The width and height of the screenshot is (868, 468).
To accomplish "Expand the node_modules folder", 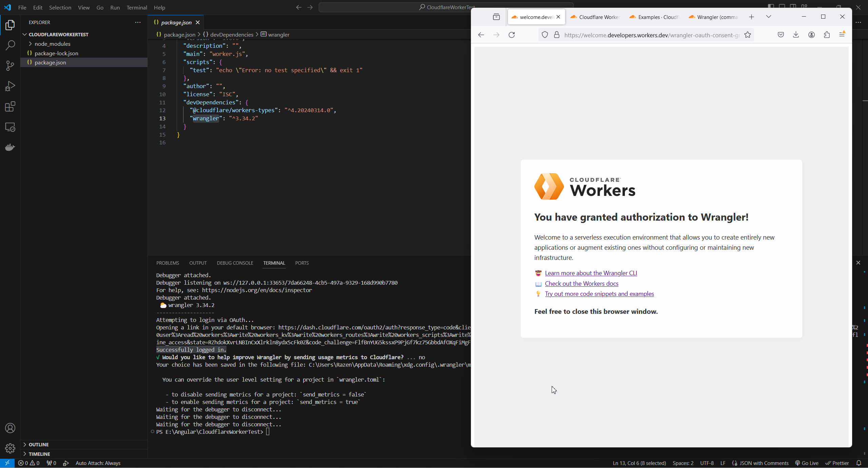I will (52, 44).
